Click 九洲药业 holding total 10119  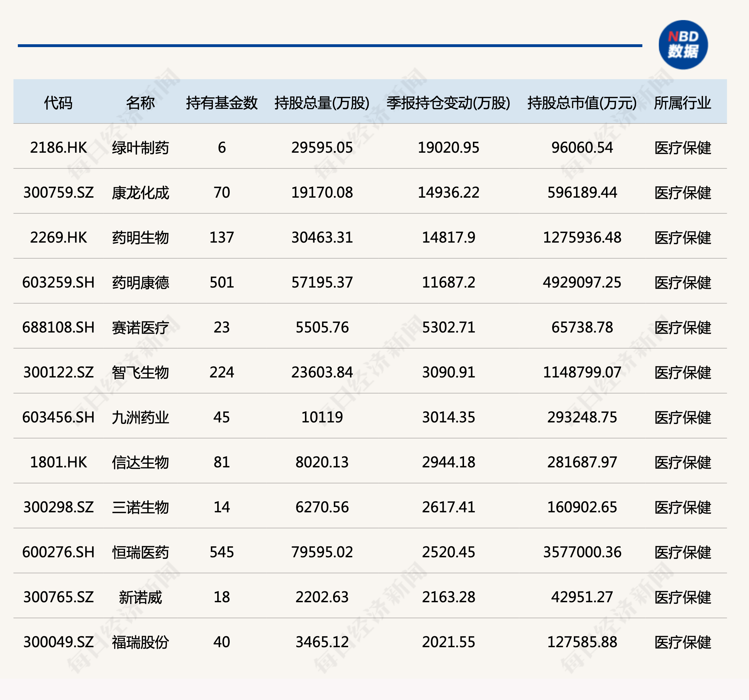tap(322, 417)
